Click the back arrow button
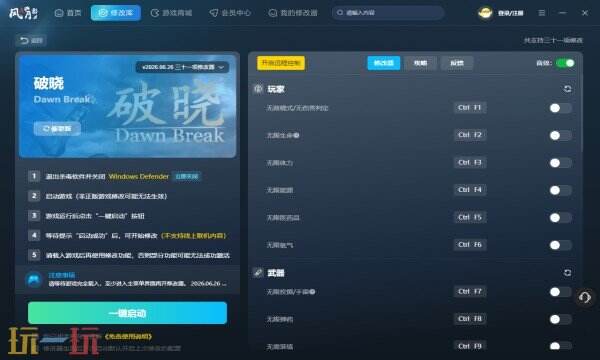Screen dimensions: 600x360 (x=31, y=40)
